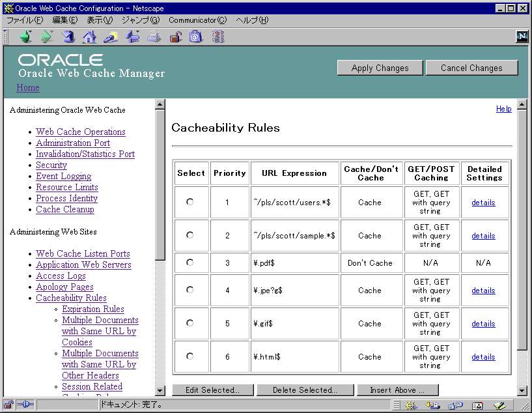Open details for the ¥.jpe?g$ rule
Viewport: 532px width, 413px height.
pyautogui.click(x=483, y=291)
